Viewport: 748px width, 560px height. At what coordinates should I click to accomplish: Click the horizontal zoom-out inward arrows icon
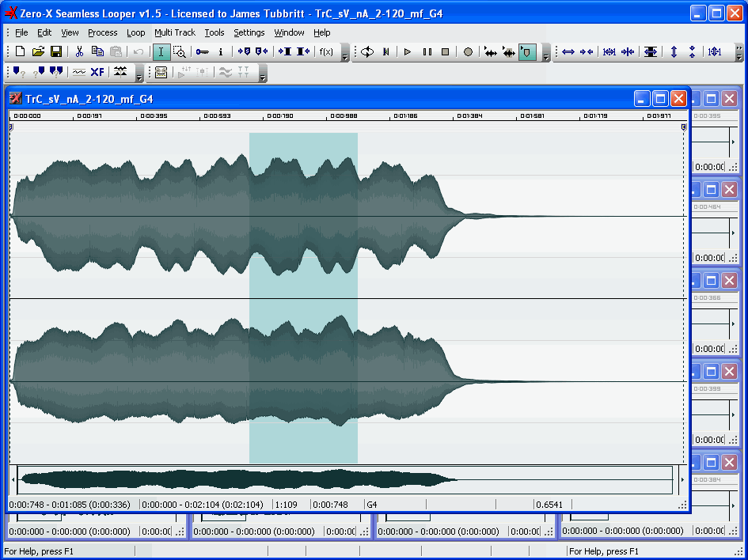coord(587,51)
